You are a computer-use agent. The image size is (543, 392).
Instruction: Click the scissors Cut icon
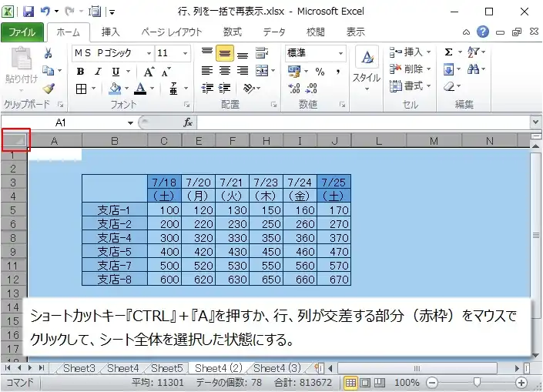[49, 53]
